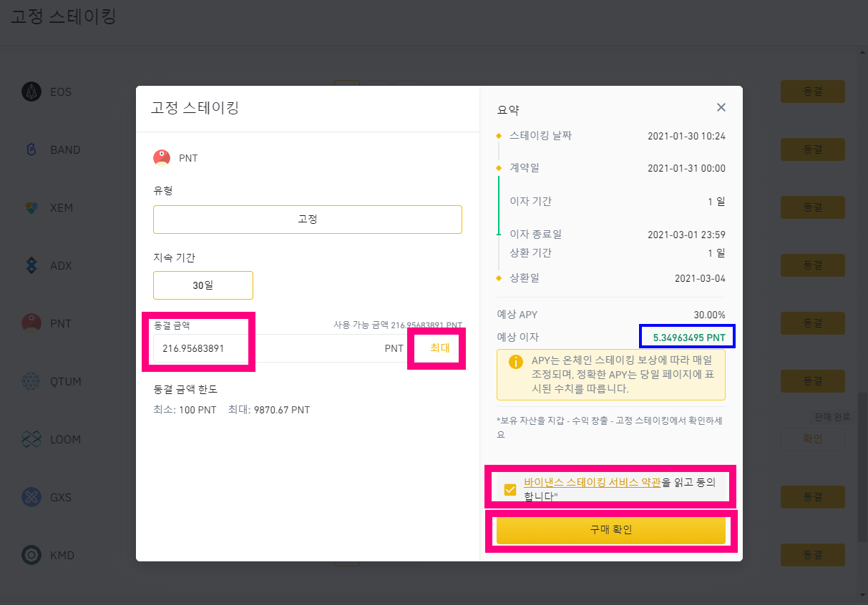Screen dimensions: 868x605
Task: Click EOS coin icon in background list
Action: pos(31,92)
